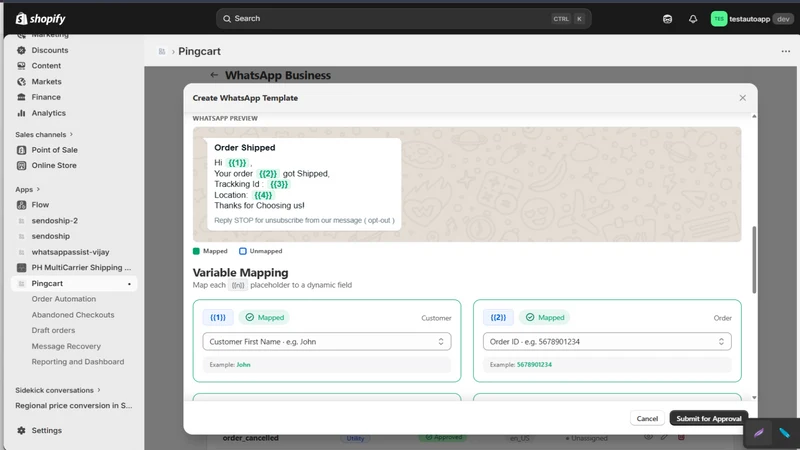Close the Create WhatsApp Template dialog
Viewport: 800px width, 450px height.
pos(742,98)
